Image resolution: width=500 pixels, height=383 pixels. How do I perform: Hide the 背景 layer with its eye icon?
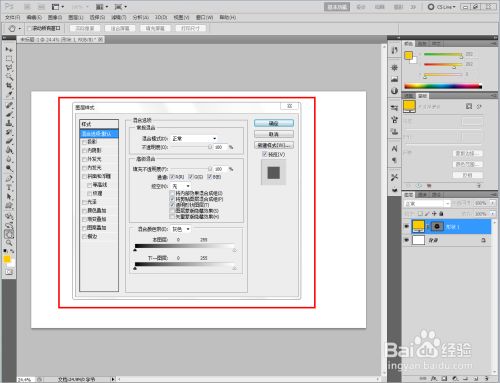pos(406,240)
